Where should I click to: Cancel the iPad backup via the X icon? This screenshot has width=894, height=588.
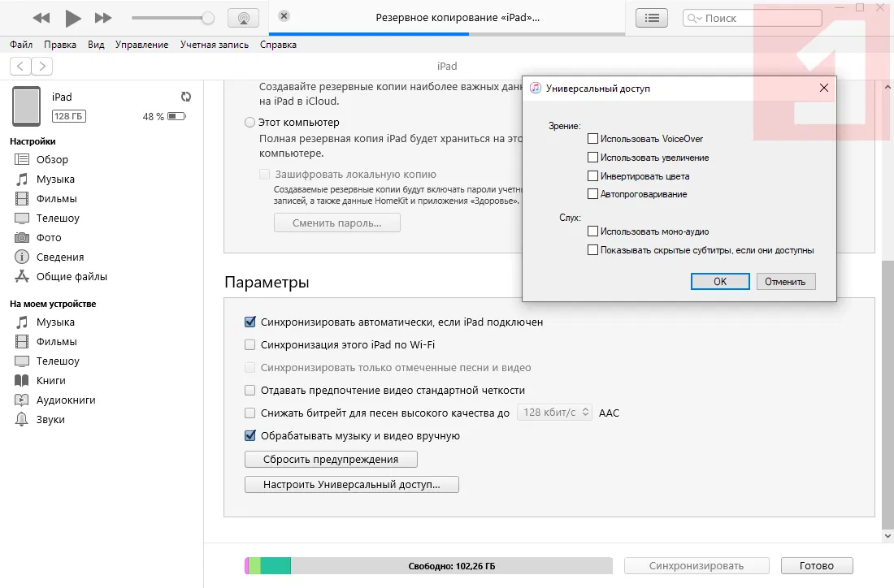click(284, 16)
